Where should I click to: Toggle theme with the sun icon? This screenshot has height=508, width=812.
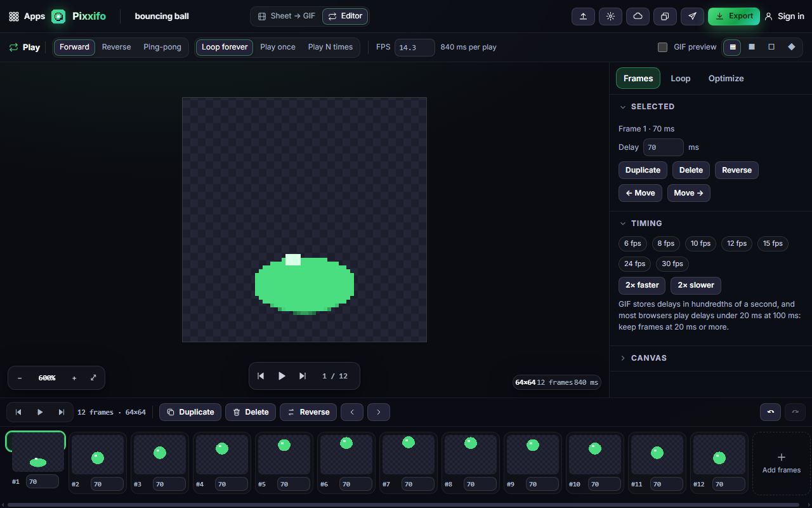tap(610, 17)
